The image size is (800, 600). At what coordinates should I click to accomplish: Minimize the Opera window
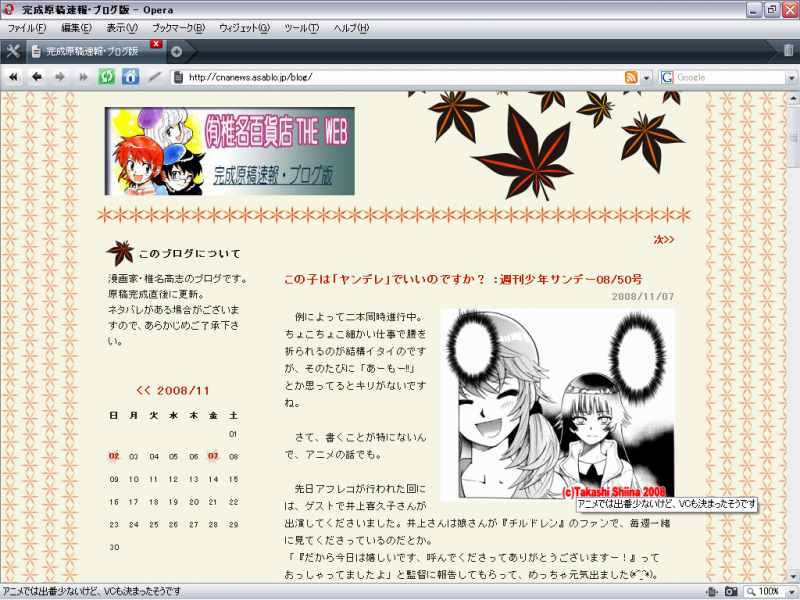pyautogui.click(x=754, y=10)
